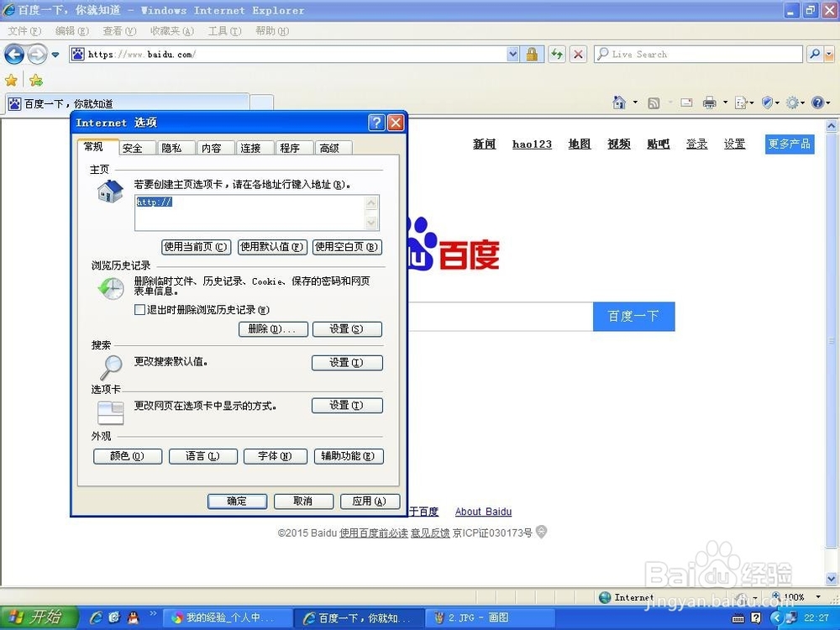
Task: Open the Tools gear menu icon
Action: [795, 102]
